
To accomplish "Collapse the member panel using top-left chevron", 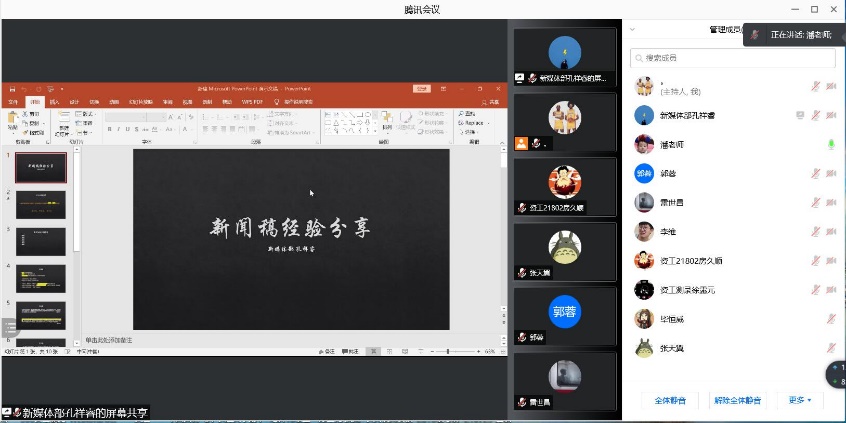I will pos(632,30).
